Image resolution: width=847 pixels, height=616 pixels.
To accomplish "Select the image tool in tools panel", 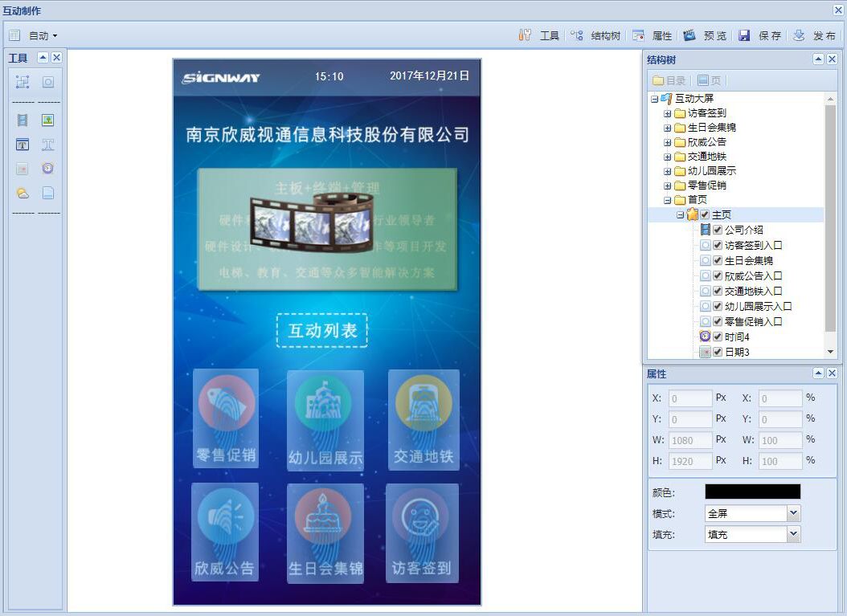I will point(48,120).
